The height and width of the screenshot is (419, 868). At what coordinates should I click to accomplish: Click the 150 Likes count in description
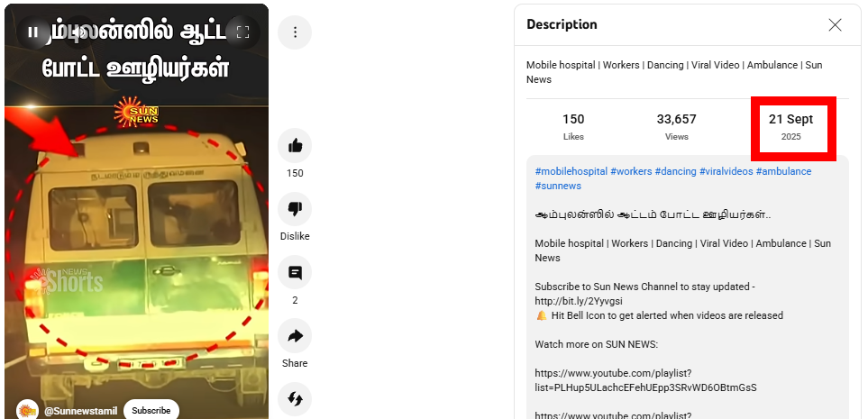tap(573, 127)
